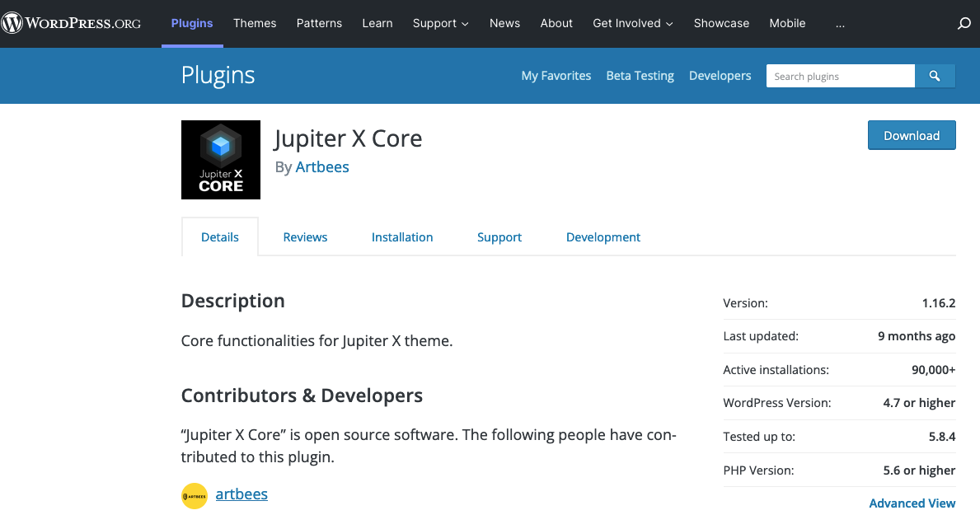The image size is (980, 529).
Task: Open the Advanced View link
Action: (x=912, y=503)
